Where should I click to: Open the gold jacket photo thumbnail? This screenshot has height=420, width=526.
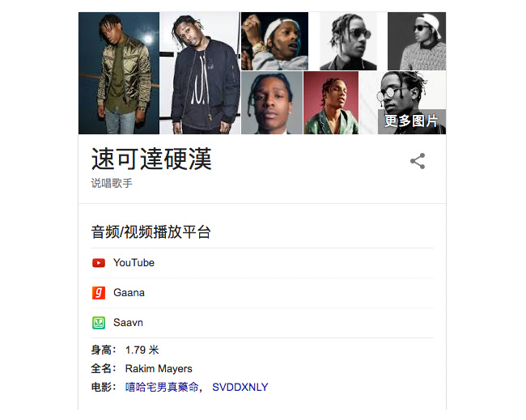pos(119,73)
